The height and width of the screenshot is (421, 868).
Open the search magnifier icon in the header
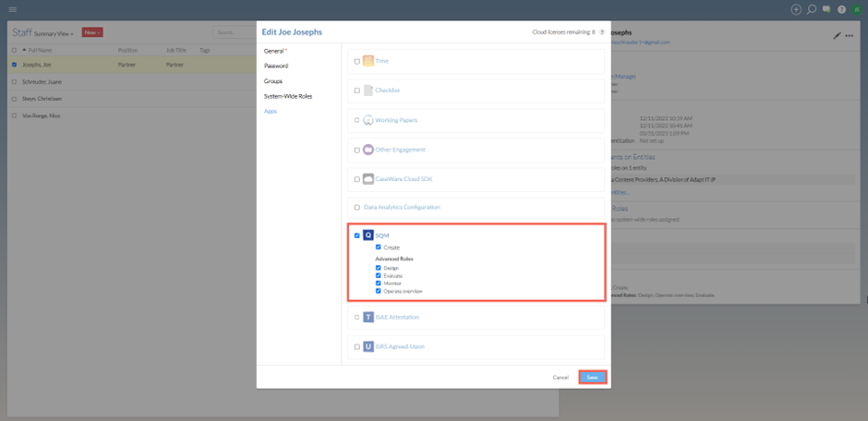pos(812,9)
